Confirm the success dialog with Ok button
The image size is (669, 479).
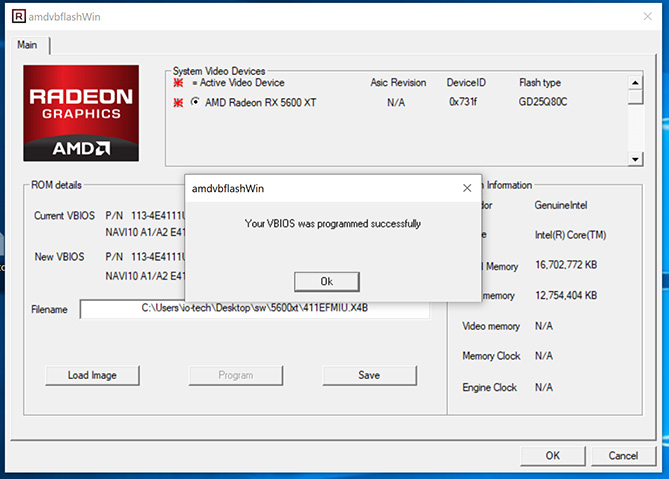tap(326, 282)
